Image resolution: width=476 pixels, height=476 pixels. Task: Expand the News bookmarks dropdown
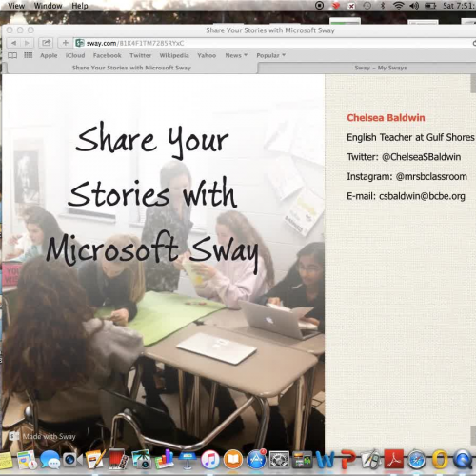pyautogui.click(x=236, y=55)
